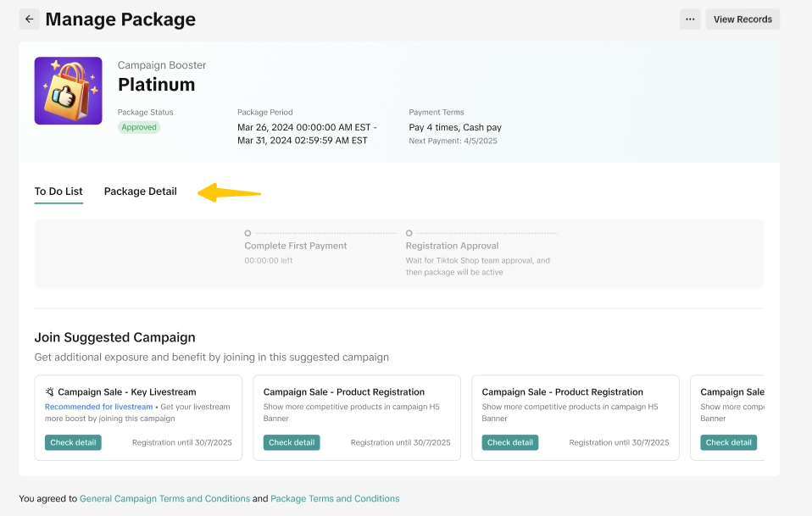
Task: Select the To Do List tab
Action: 58,191
